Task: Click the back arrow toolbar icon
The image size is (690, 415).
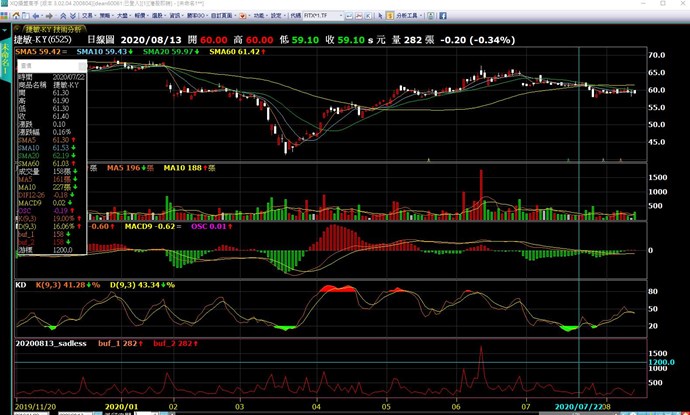Action: [35, 16]
